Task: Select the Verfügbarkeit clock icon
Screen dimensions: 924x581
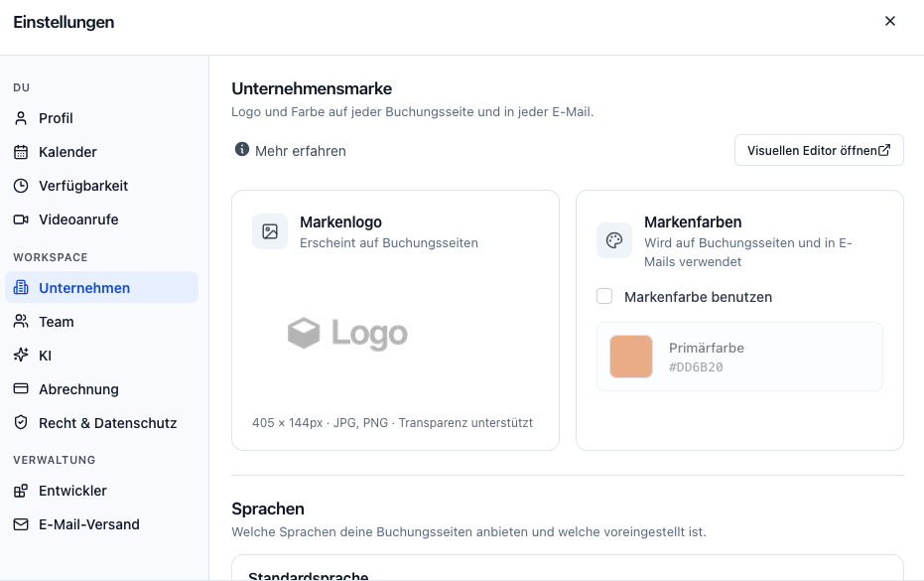Action: click(x=21, y=186)
